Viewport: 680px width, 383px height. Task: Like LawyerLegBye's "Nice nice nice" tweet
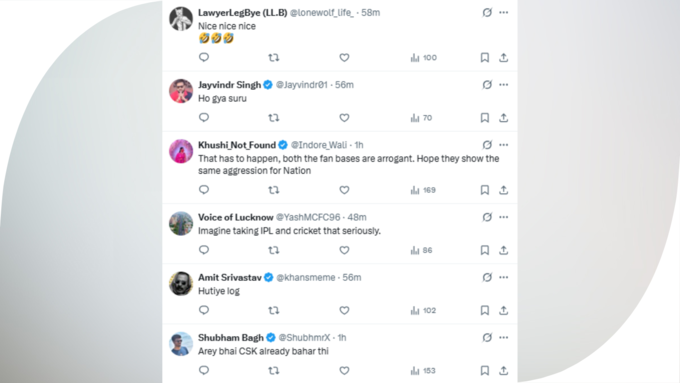[x=344, y=58]
